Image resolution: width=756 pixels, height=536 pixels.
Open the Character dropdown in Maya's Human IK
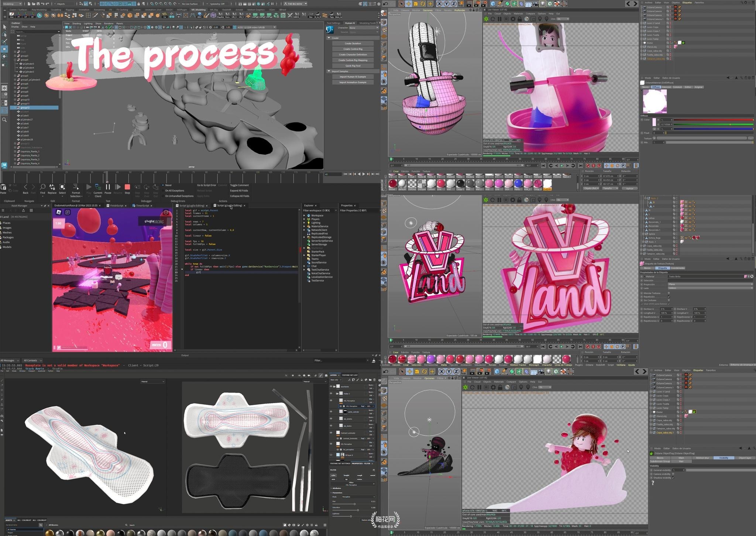pyautogui.click(x=364, y=28)
